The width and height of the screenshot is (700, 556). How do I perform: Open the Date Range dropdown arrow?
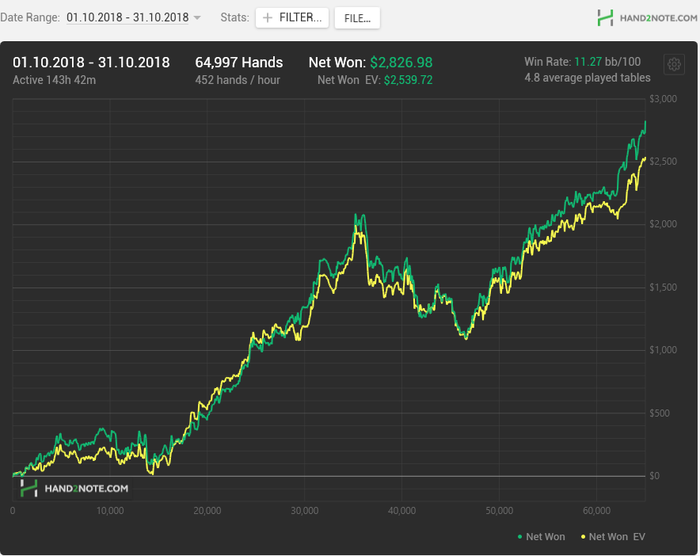(x=197, y=18)
